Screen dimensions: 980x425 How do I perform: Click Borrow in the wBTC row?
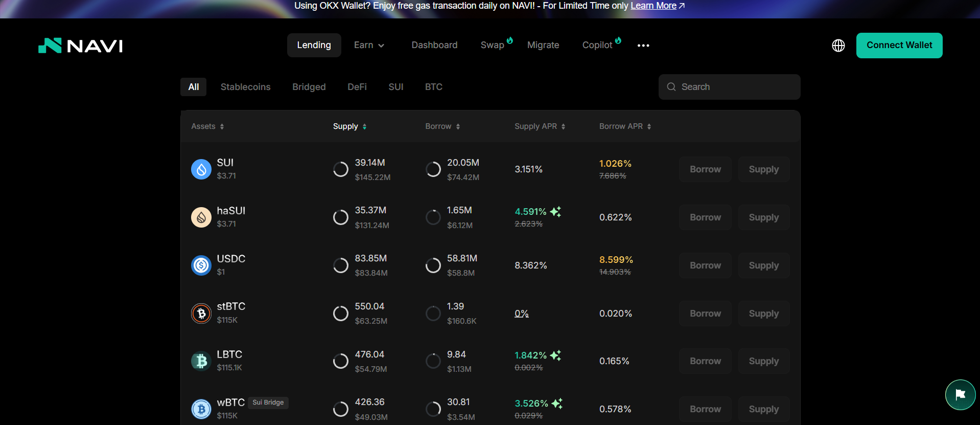705,409
